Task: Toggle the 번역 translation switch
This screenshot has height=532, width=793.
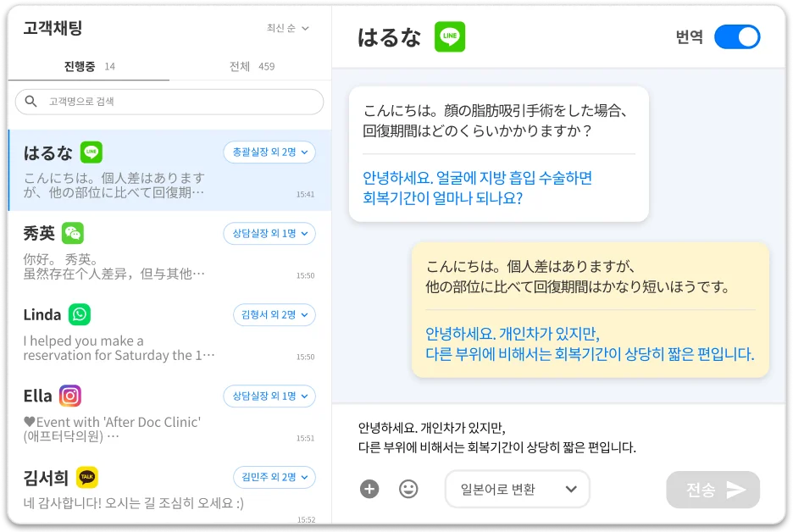Action: pyautogui.click(x=737, y=37)
